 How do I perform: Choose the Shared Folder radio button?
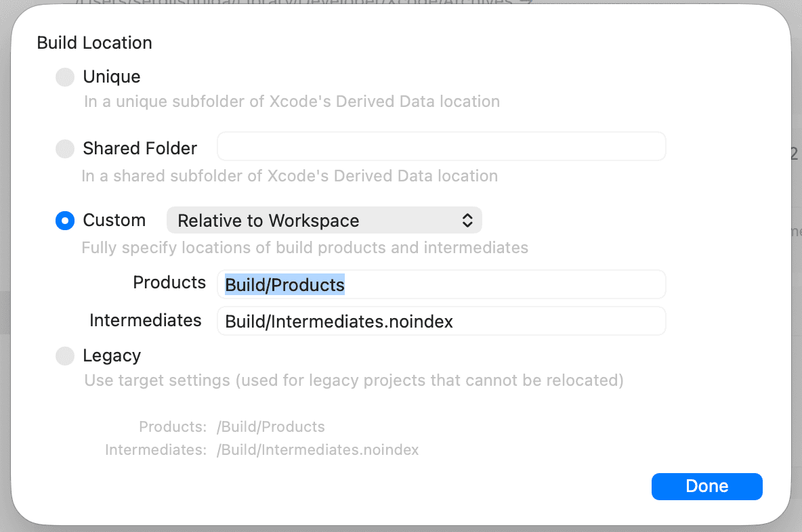pyautogui.click(x=65, y=149)
